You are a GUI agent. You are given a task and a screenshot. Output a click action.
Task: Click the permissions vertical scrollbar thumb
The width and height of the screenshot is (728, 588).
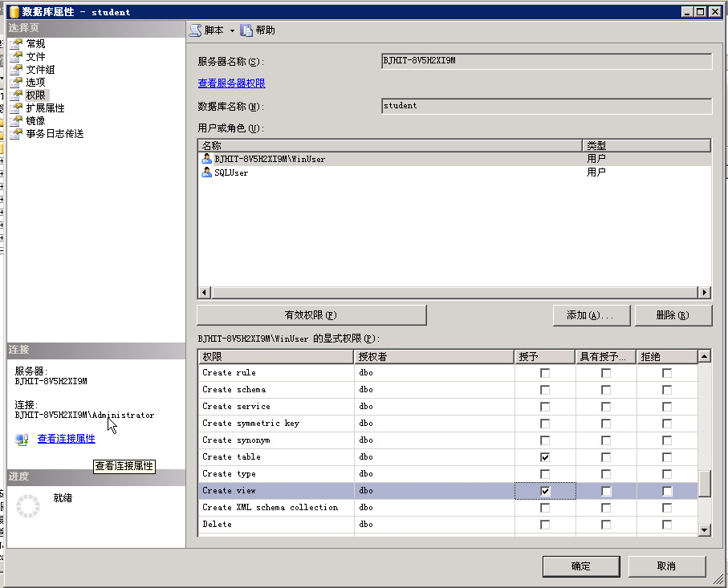point(704,484)
